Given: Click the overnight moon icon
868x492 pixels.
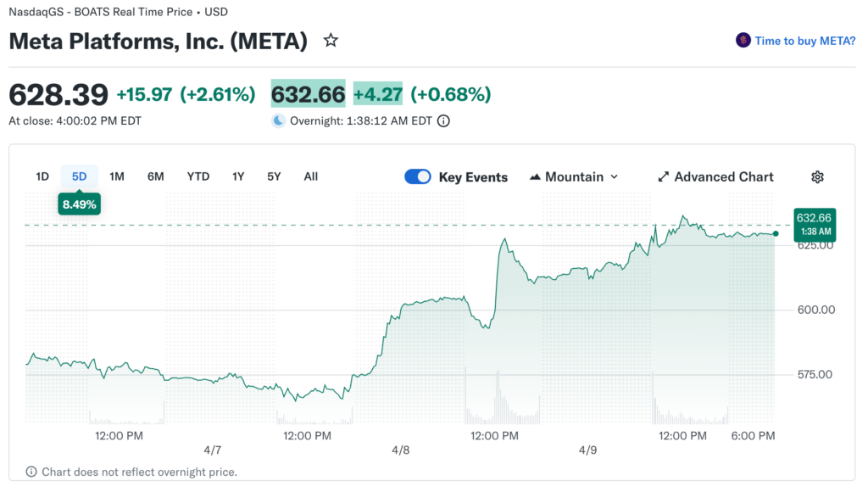Looking at the screenshot, I should [x=278, y=120].
